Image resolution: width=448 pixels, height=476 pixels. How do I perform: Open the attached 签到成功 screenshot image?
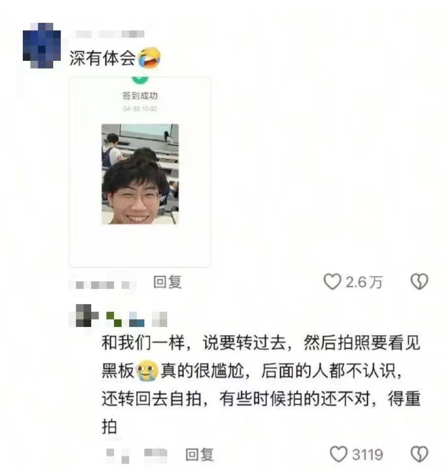pos(140,172)
